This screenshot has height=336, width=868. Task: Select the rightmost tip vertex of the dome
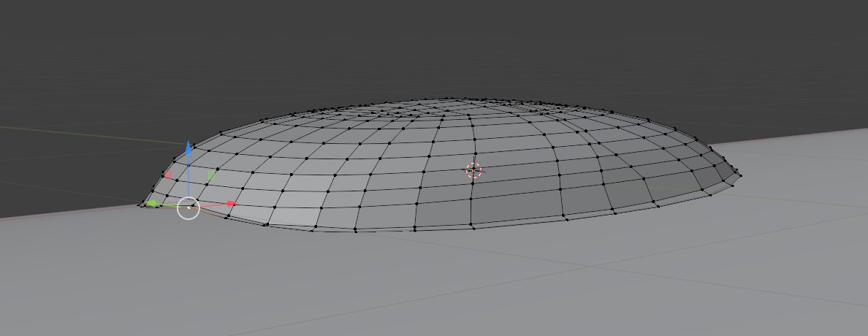pyautogui.click(x=739, y=174)
